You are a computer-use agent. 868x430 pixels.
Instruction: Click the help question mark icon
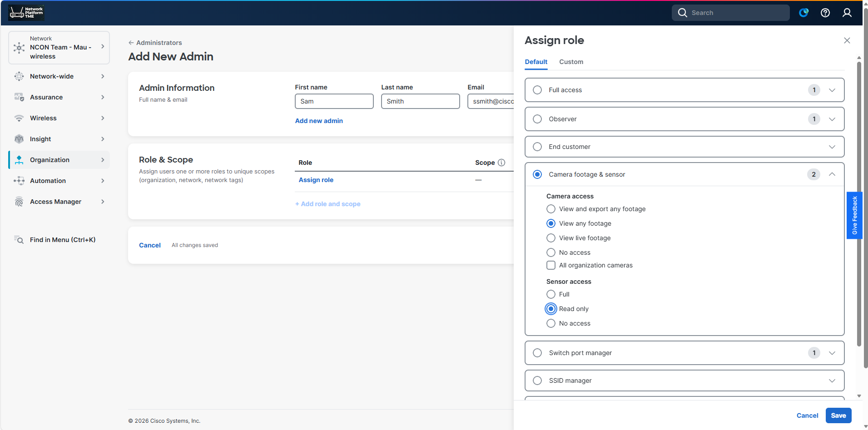tap(825, 13)
